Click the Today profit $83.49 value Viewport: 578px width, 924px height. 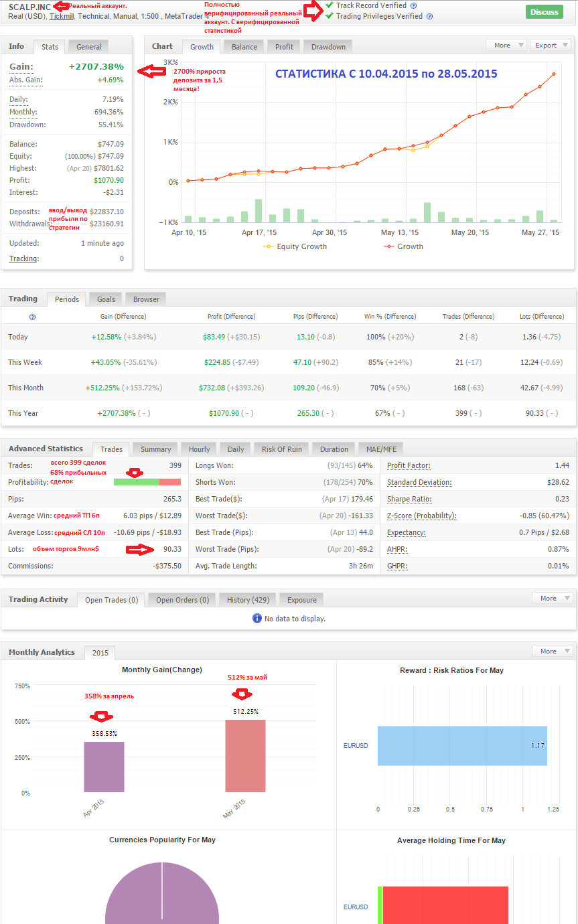tap(214, 337)
